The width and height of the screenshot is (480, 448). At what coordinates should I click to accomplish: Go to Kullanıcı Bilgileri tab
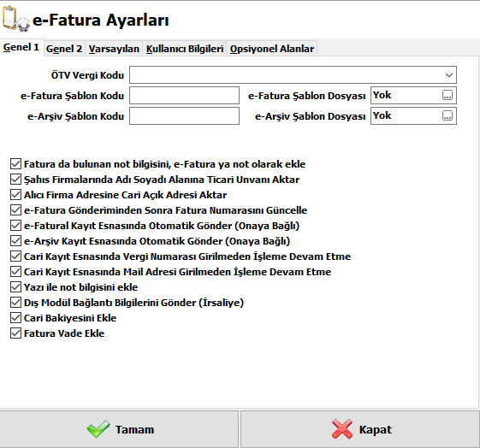point(185,49)
